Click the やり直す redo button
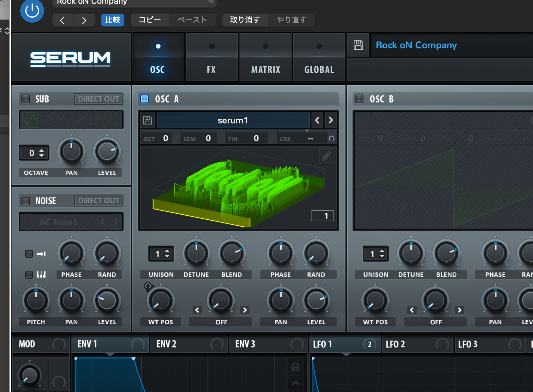Viewport: 533px width, 392px height. 292,20
